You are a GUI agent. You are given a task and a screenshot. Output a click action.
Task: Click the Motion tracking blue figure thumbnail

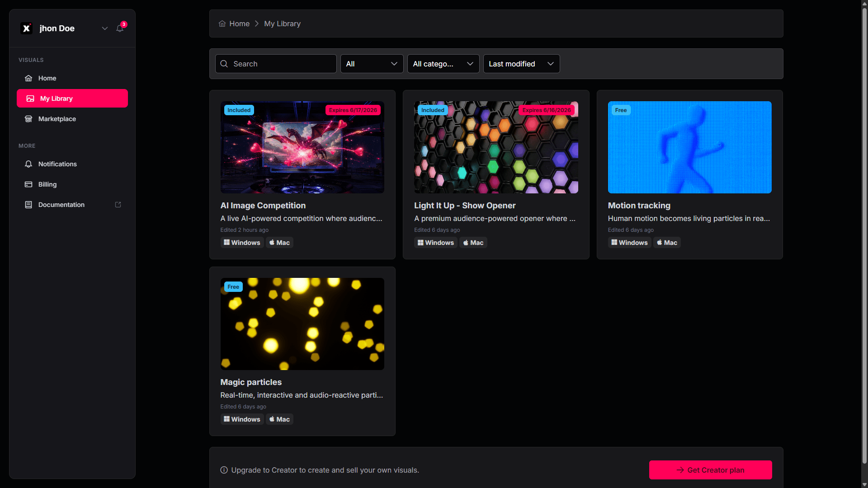[689, 147]
